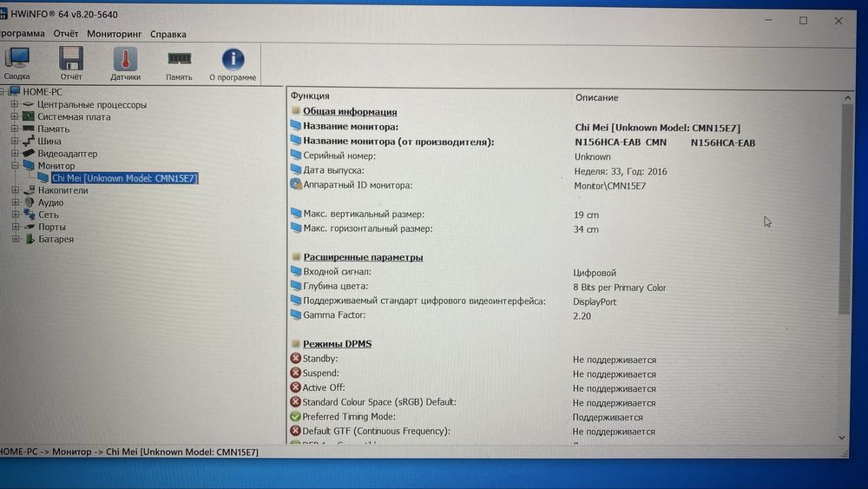Click the Память tree node icon
868x489 pixels.
[29, 129]
